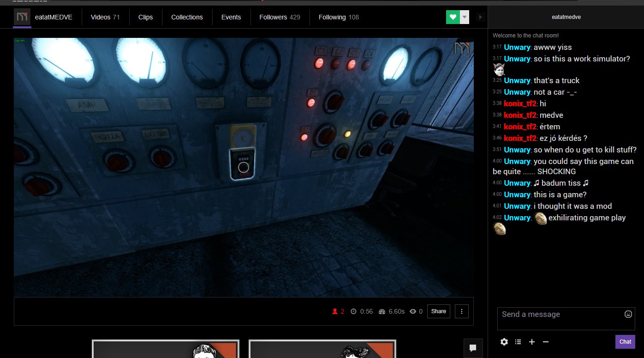Click the red viewer count icon
The width and height of the screenshot is (644, 358).
coord(335,311)
